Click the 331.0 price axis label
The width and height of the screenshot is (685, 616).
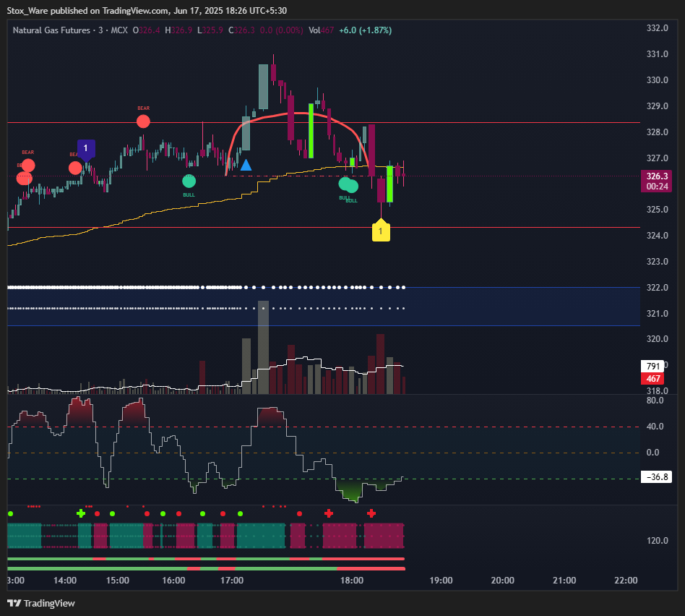click(657, 54)
